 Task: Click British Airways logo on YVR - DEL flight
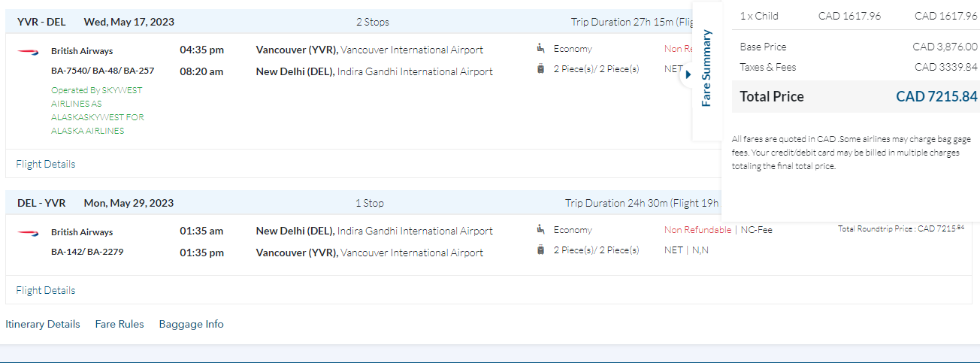pyautogui.click(x=28, y=51)
